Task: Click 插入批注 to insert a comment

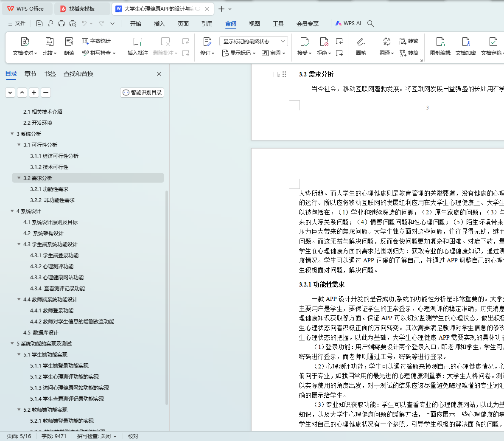Action: point(137,46)
